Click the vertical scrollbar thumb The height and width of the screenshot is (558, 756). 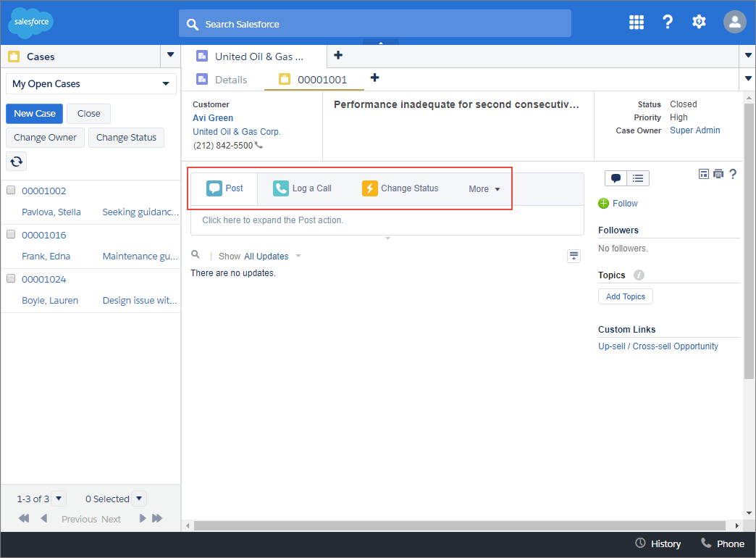tap(749, 241)
